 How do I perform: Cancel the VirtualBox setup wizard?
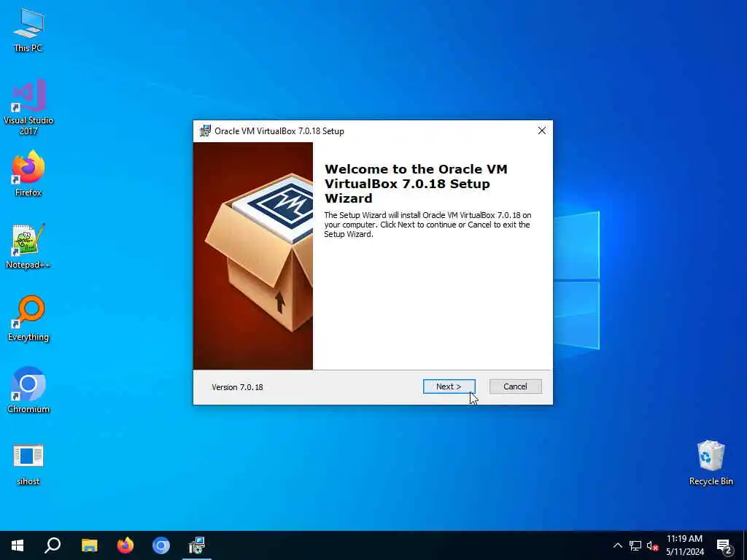(x=515, y=386)
